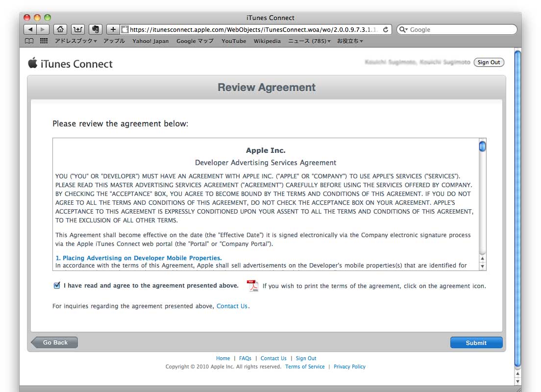Open the ニュース (785) bookmarks dropdown
This screenshot has width=541, height=392.
point(309,41)
